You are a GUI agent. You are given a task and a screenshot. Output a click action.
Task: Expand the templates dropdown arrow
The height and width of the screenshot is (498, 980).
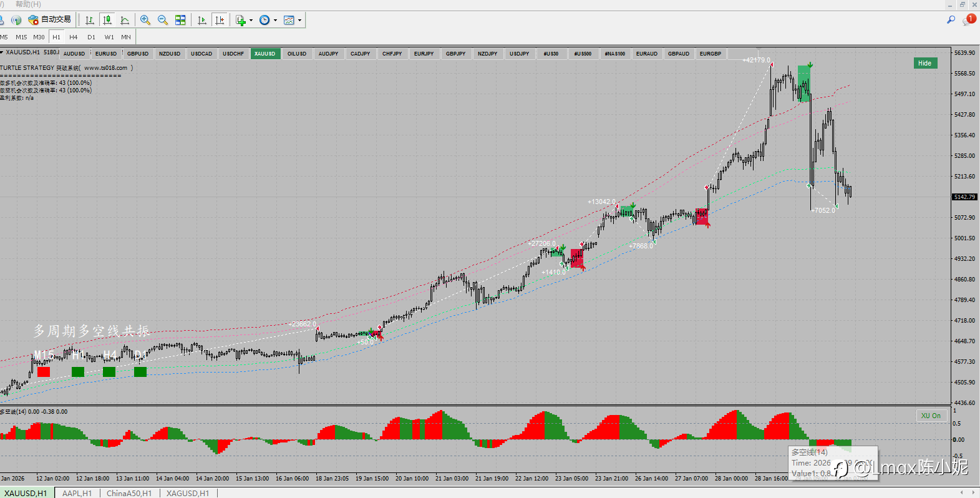click(299, 20)
